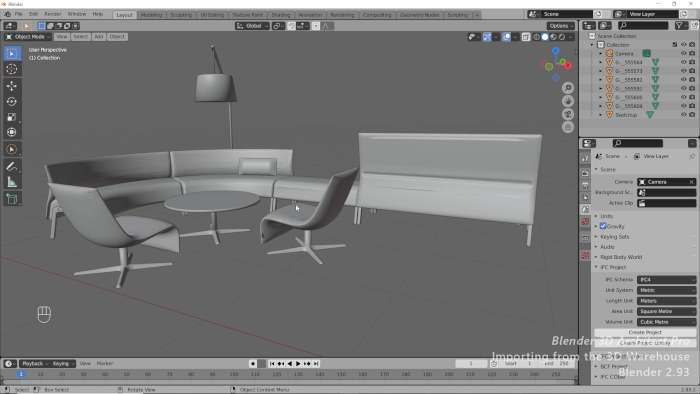Click the zoom viewport magnifier icon
Viewport: 700px width, 394px height.
tap(568, 88)
